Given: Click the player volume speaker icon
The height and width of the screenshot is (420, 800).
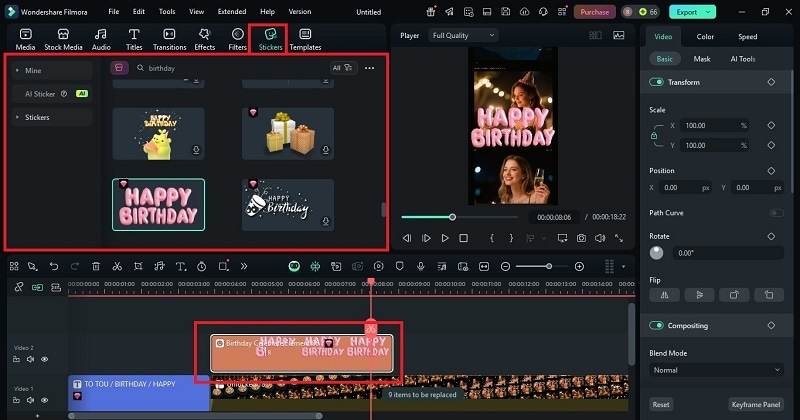Looking at the screenshot, I should pyautogui.click(x=600, y=238).
